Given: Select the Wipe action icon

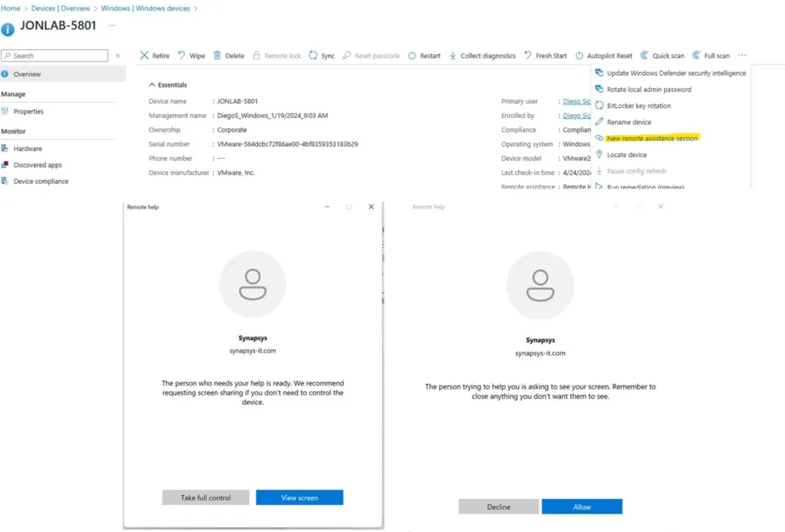Looking at the screenshot, I should tap(191, 55).
